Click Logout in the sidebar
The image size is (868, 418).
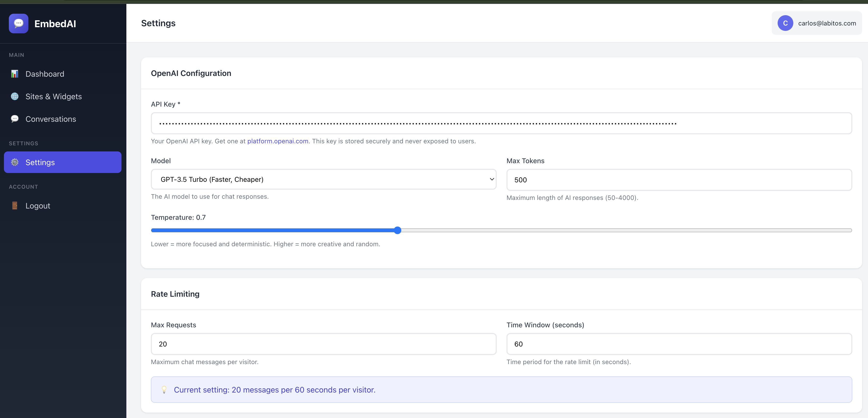[x=38, y=206]
